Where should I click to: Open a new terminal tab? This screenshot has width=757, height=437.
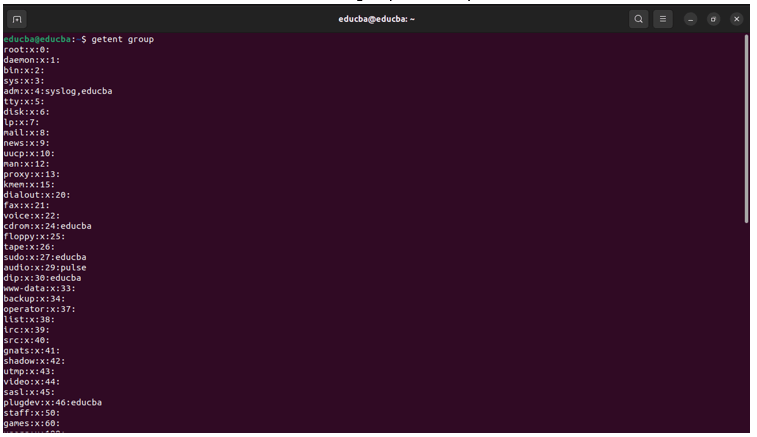click(x=17, y=19)
